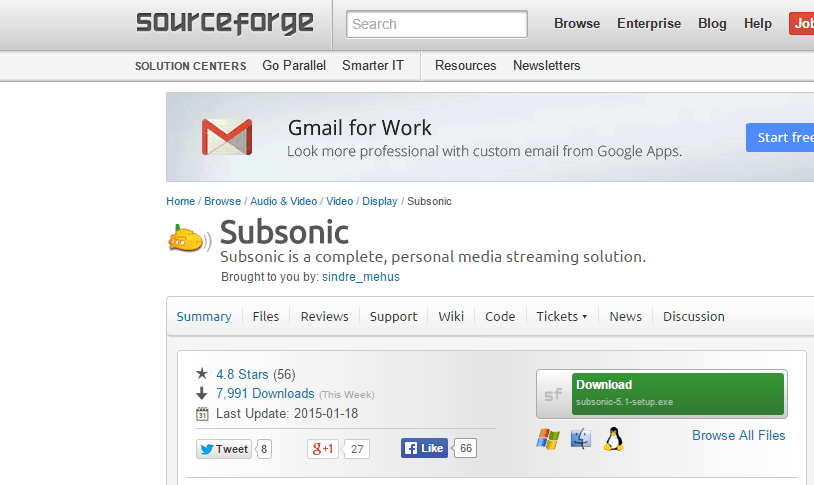Open the Wiki tab
Viewport: 814px width, 485px height.
click(451, 316)
